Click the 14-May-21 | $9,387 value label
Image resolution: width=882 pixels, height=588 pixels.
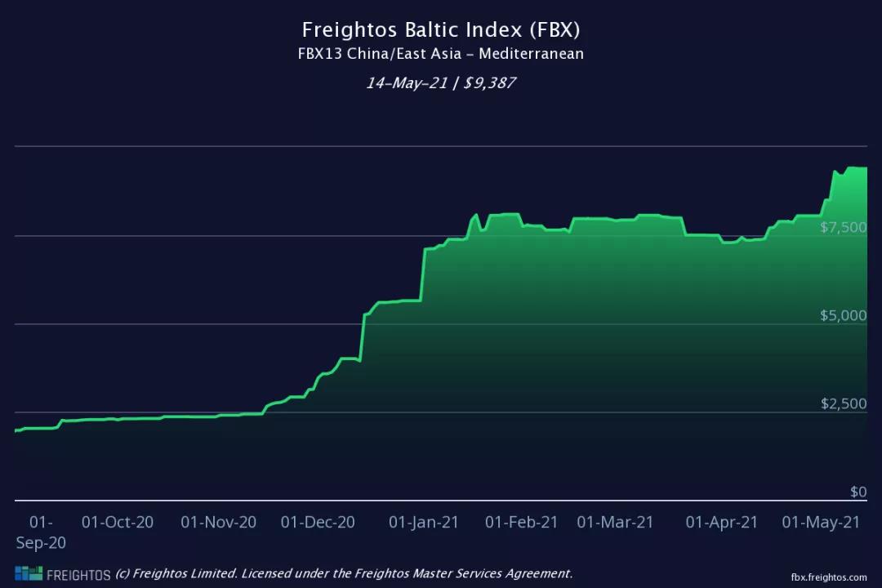pos(441,82)
